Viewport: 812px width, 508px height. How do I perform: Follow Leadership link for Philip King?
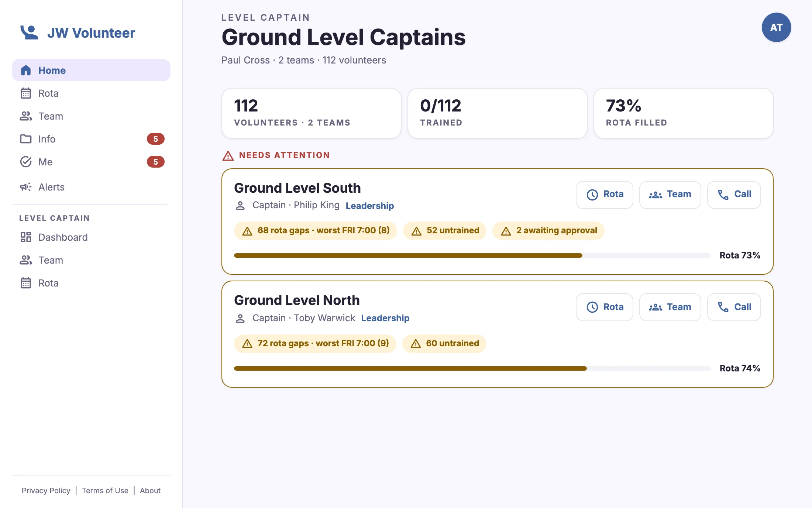(370, 206)
